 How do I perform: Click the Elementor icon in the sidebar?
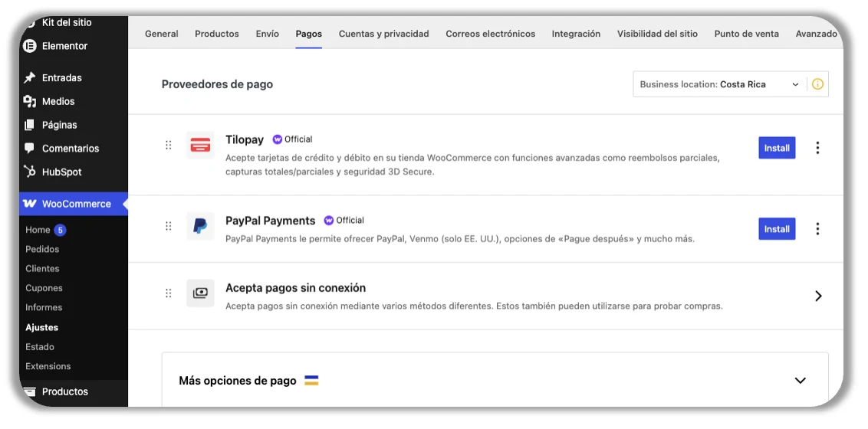click(x=30, y=46)
